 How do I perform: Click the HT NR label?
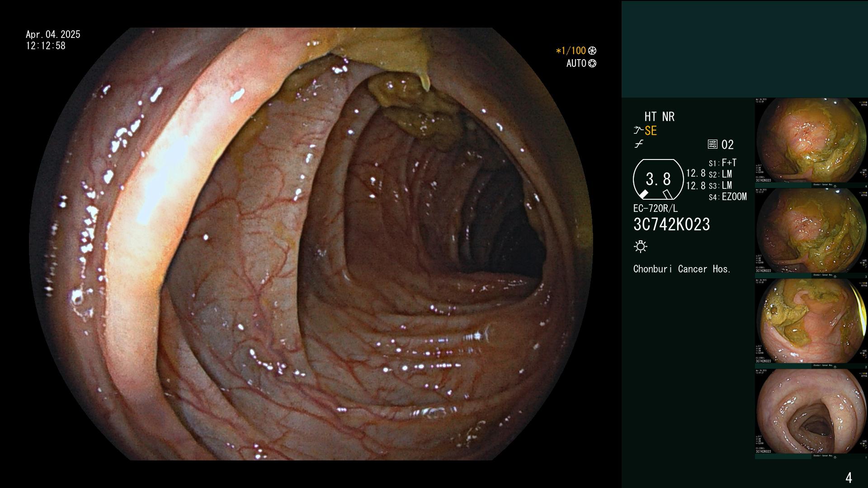pyautogui.click(x=659, y=117)
